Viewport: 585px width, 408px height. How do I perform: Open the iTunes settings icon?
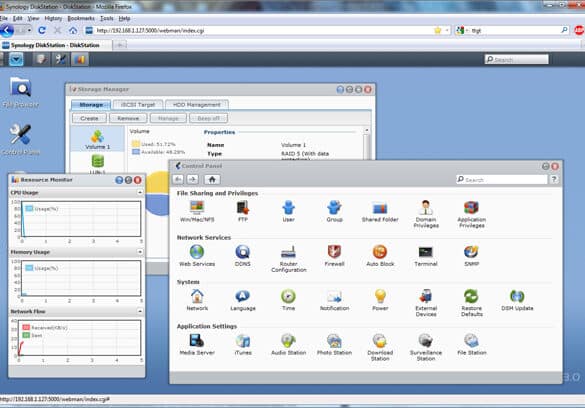(243, 344)
